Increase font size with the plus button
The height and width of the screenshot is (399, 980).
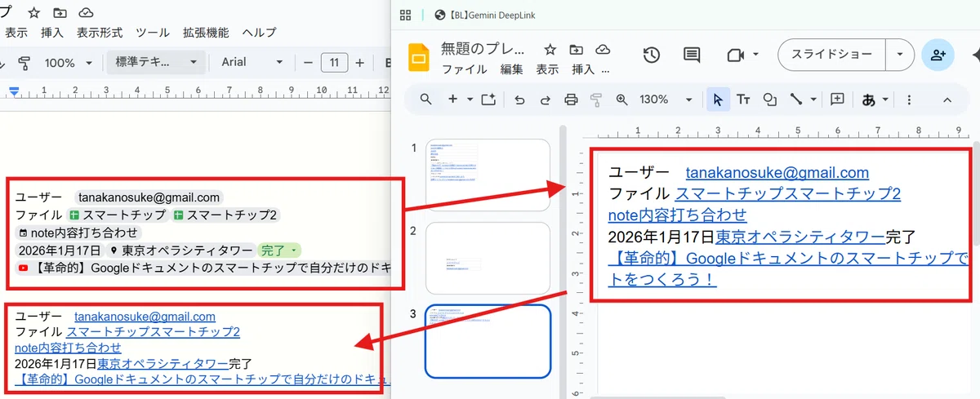tap(360, 63)
